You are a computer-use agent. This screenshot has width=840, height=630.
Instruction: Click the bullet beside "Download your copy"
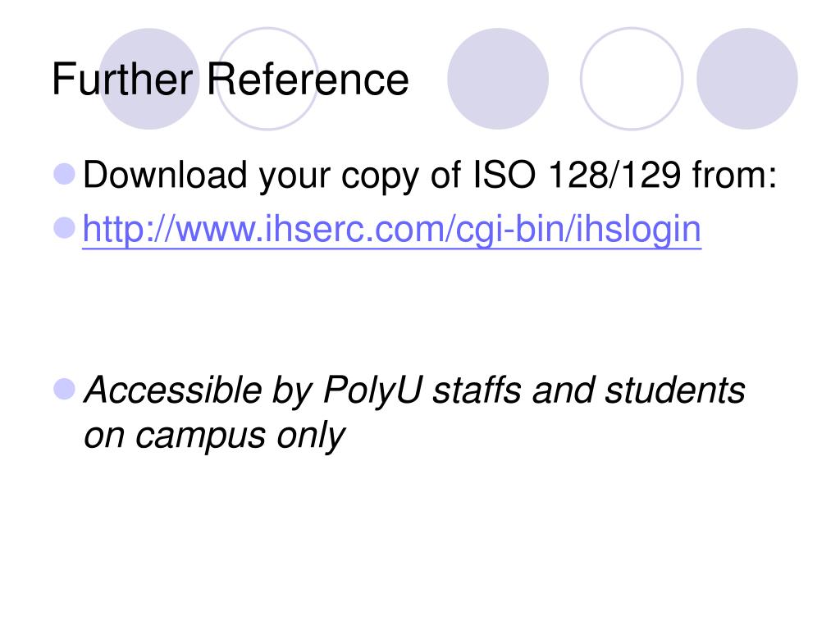click(x=64, y=175)
